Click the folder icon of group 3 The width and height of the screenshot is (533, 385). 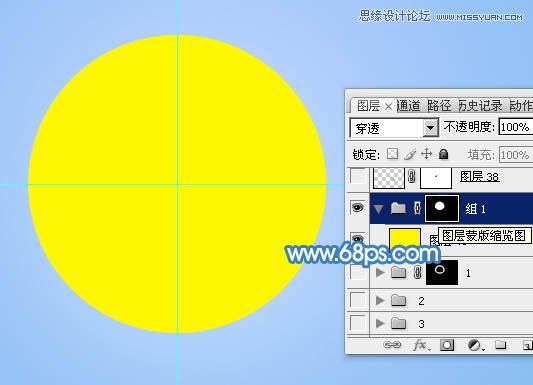point(398,323)
